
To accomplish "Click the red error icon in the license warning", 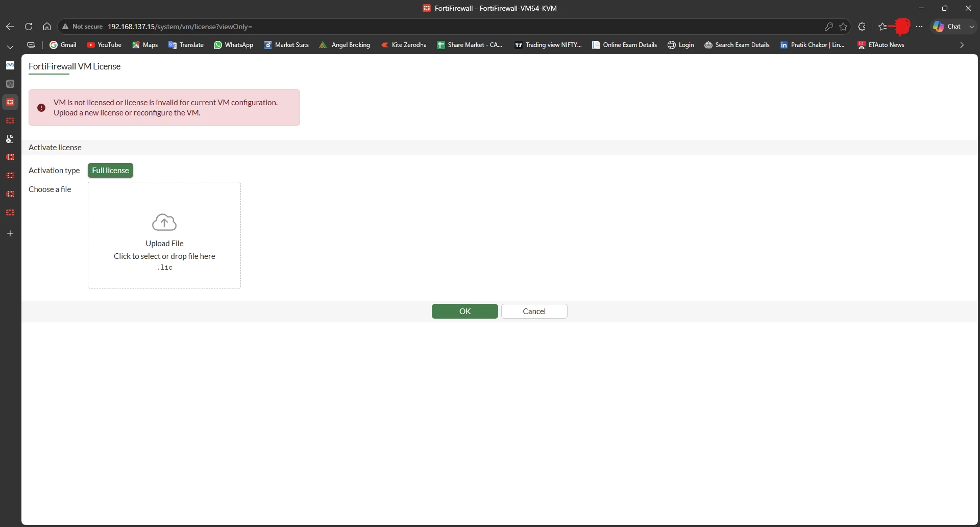I will coord(41,108).
